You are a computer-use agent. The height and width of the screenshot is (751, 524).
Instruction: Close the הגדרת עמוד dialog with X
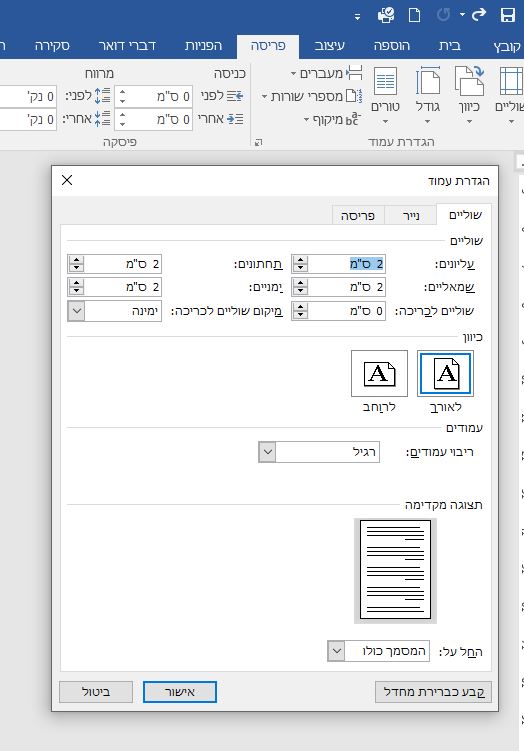click(67, 180)
